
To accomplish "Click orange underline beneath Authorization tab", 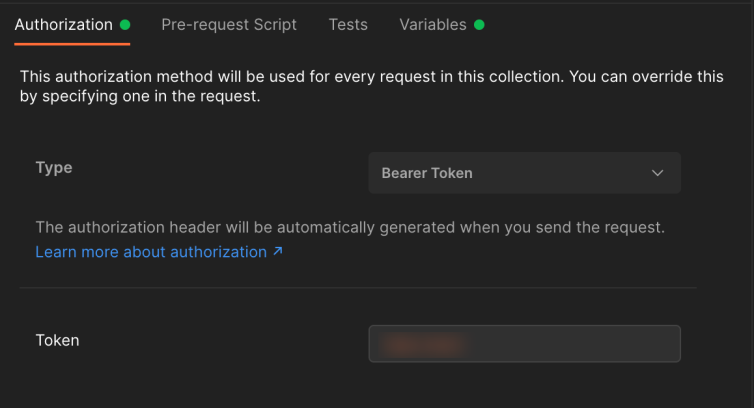I will [x=72, y=44].
